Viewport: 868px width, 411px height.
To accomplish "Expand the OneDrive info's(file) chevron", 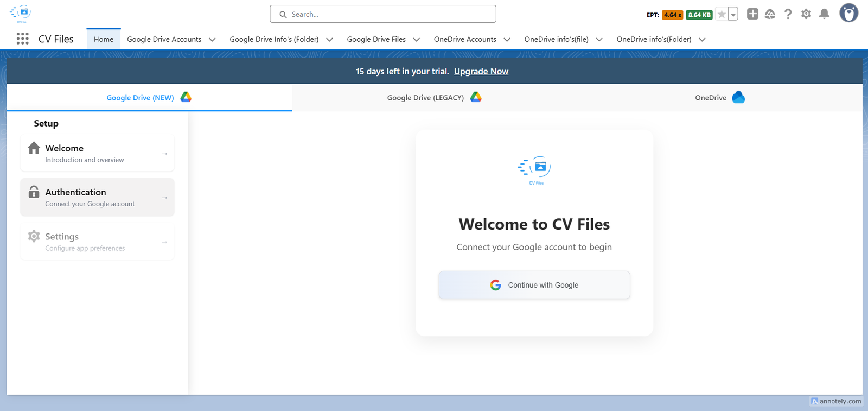I will click(599, 40).
